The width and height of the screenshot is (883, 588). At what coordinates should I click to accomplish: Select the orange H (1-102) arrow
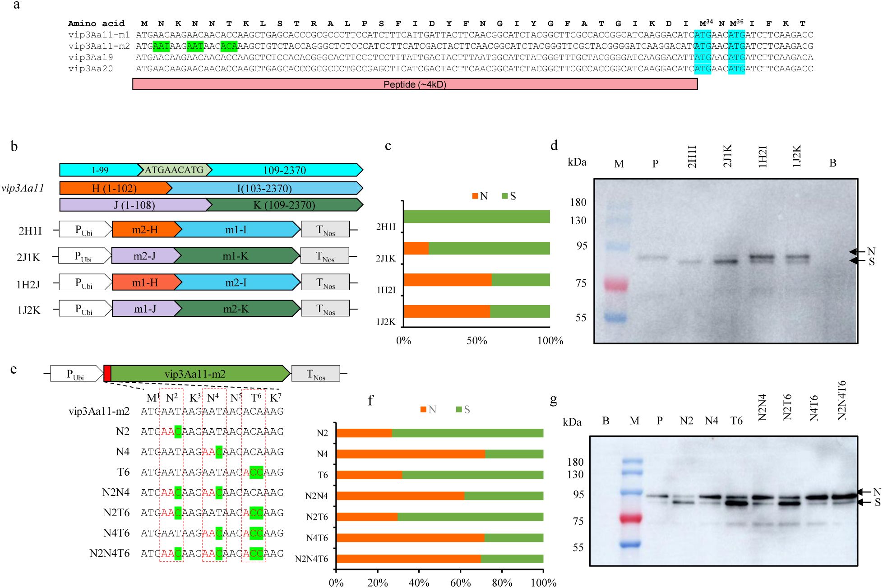coord(115,188)
